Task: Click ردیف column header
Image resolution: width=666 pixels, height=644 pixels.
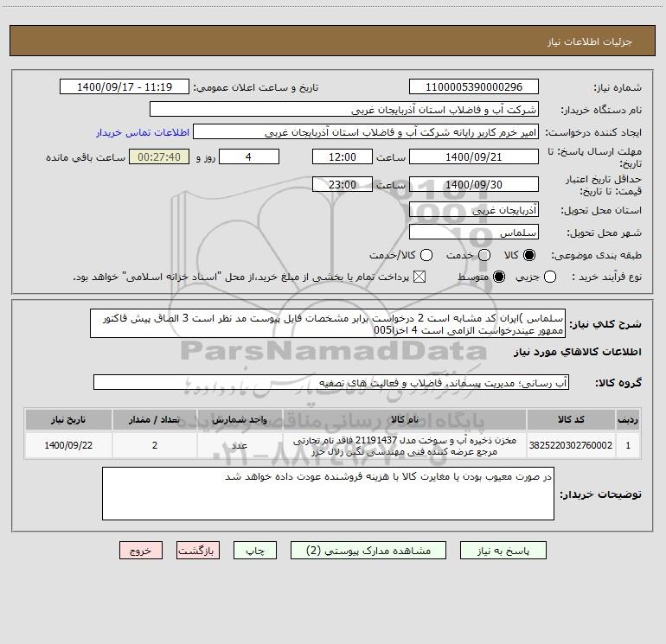Action: click(x=628, y=419)
